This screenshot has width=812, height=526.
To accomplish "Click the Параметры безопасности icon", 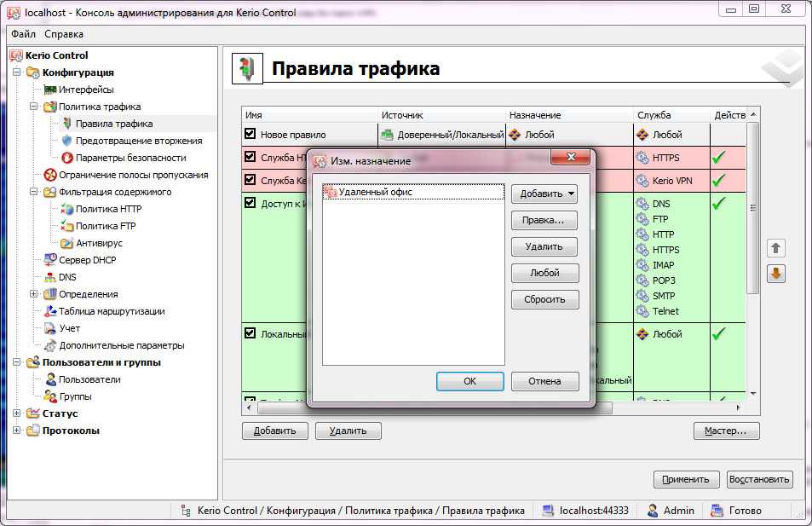I will (66, 158).
